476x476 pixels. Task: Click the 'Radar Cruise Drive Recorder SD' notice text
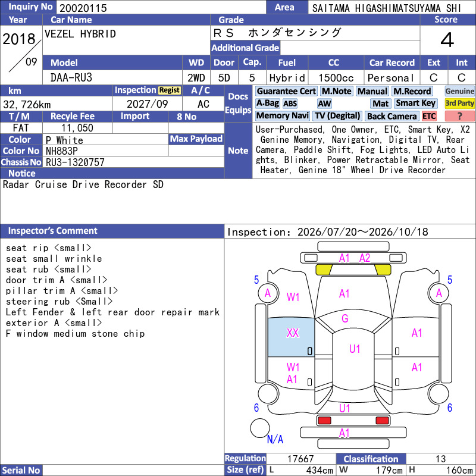pos(83,184)
